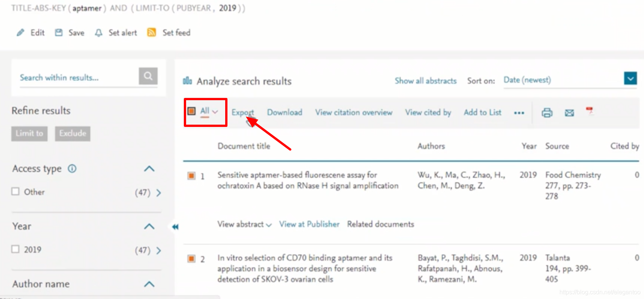Viewport: 644px width, 299px height.
Task: Click the Exclude button
Action: pyautogui.click(x=73, y=134)
